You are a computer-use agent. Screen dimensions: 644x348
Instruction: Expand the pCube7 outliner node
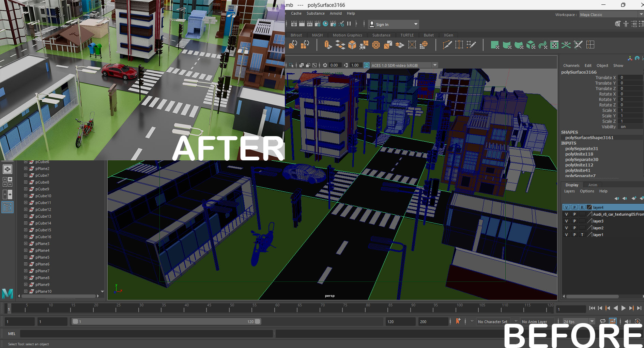click(26, 175)
